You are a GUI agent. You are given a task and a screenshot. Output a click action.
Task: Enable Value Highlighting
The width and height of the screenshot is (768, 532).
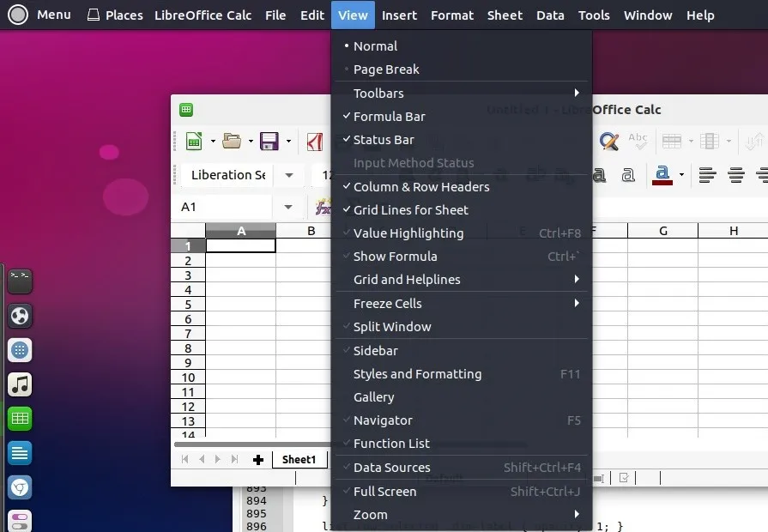click(x=408, y=233)
